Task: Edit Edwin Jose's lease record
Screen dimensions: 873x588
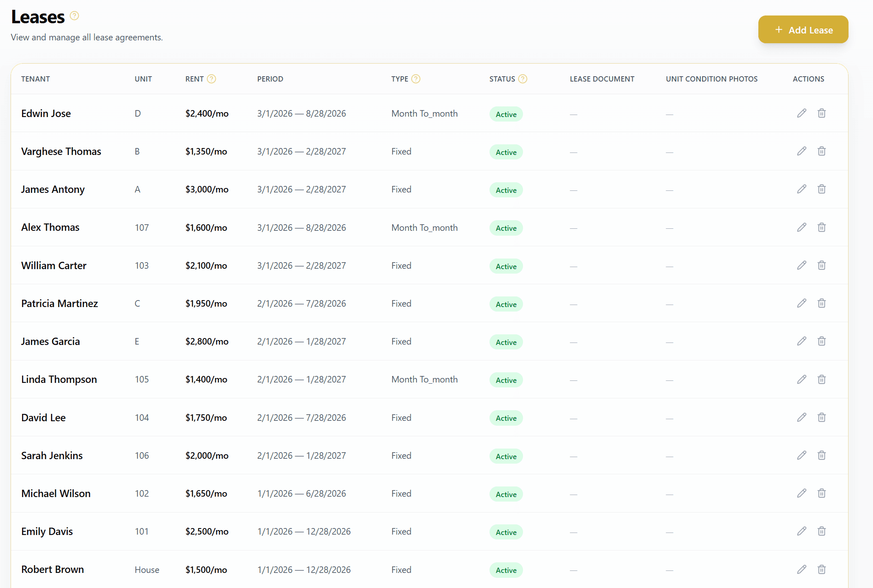Action: pyautogui.click(x=801, y=113)
